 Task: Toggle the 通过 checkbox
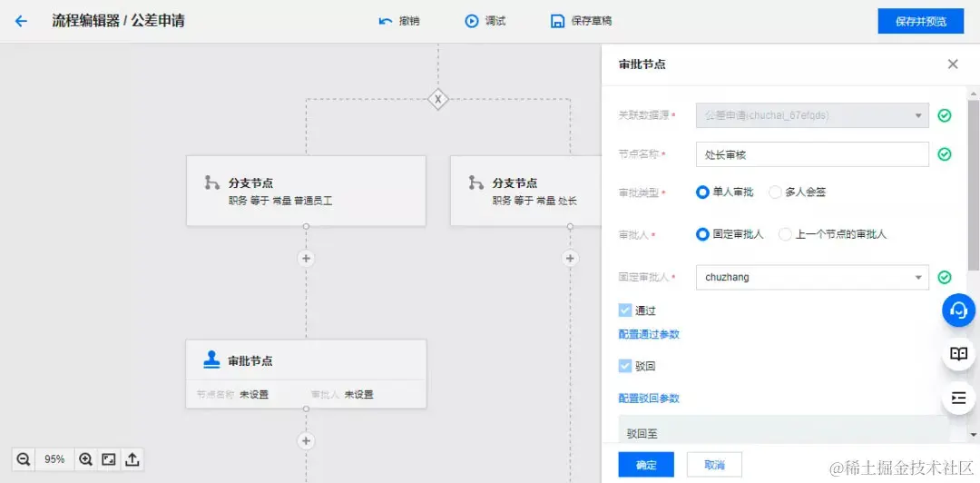(624, 310)
